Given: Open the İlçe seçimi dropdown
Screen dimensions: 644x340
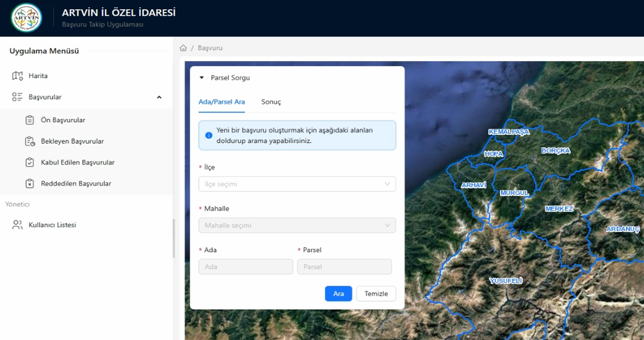Looking at the screenshot, I should (297, 184).
